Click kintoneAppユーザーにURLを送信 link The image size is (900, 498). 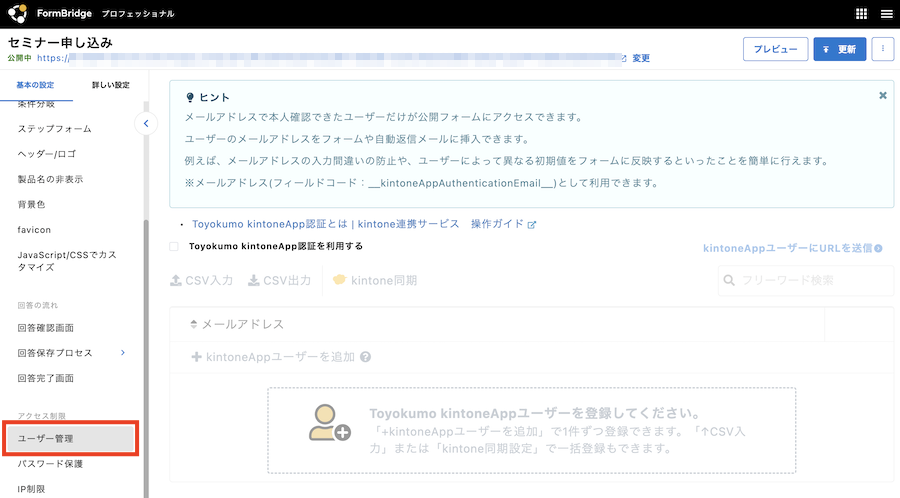pos(792,247)
